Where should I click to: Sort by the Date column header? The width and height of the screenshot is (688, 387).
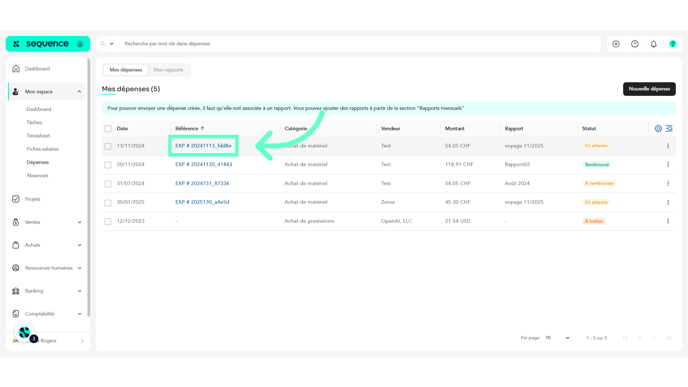[x=122, y=129]
